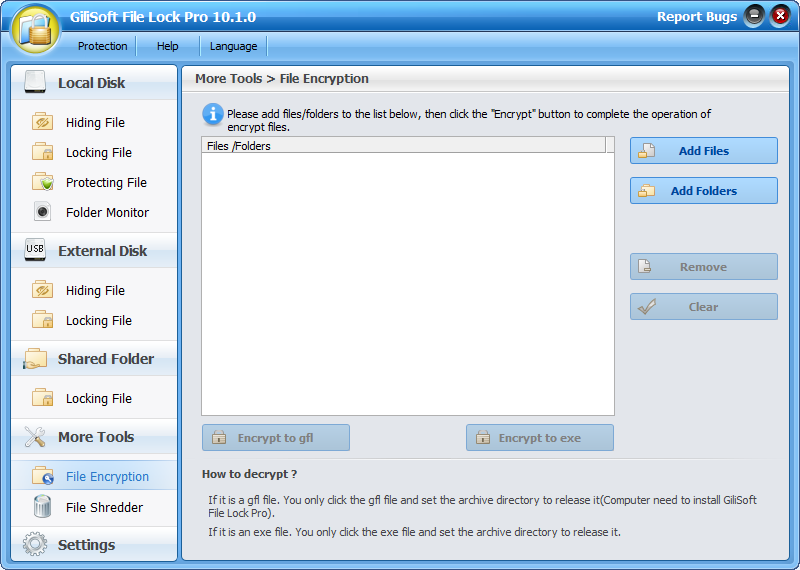Click the Local Disk Hiding File icon

42,122
